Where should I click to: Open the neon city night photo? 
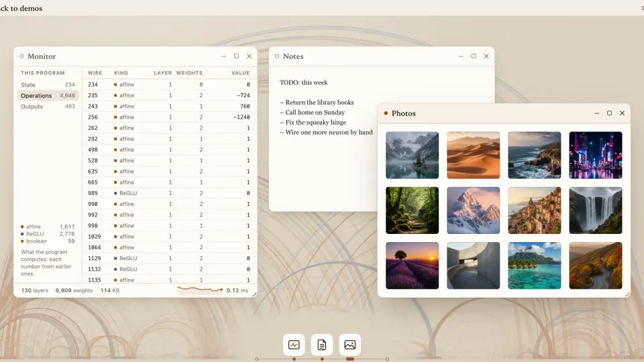pos(596,155)
